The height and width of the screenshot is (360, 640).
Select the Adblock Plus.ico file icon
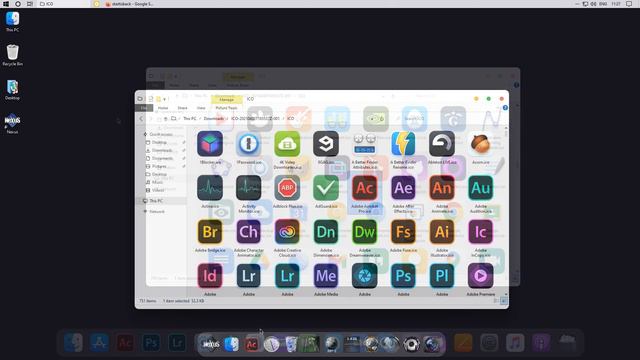[287, 188]
